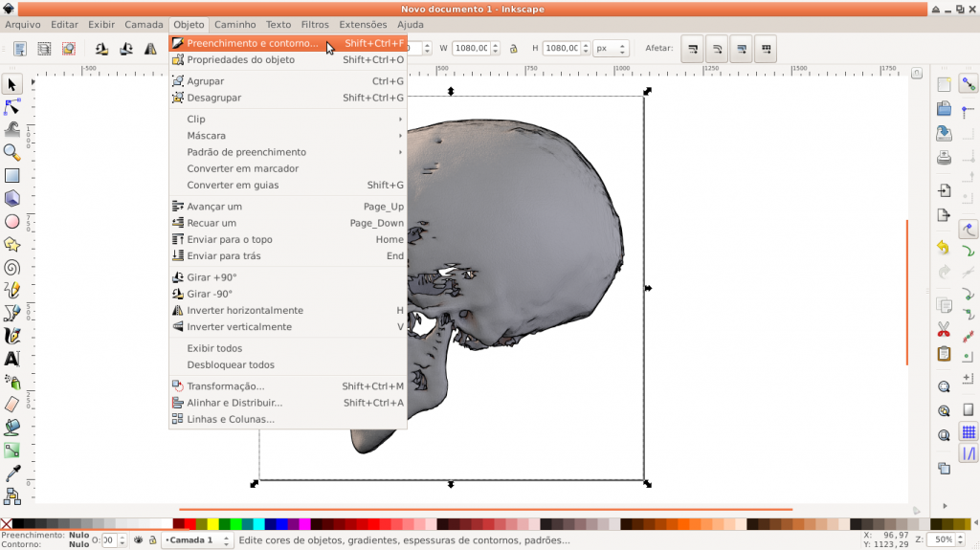Toggle scale rounded corners affect button

point(717,48)
